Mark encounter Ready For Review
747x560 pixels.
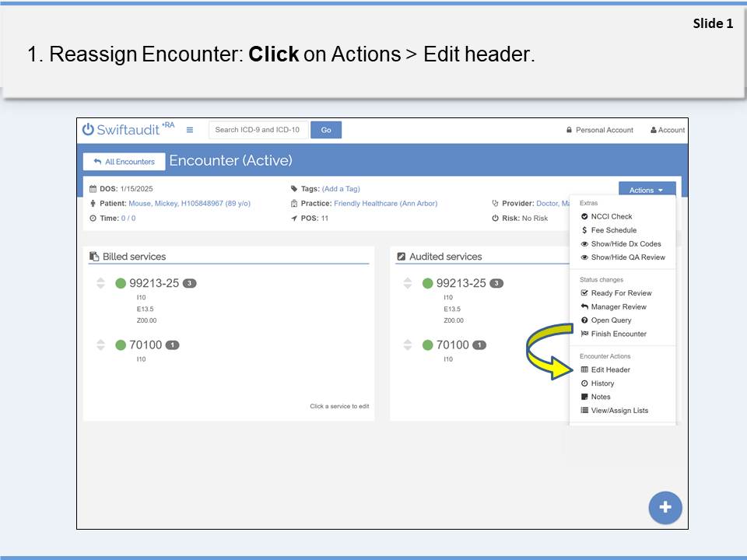tap(620, 293)
